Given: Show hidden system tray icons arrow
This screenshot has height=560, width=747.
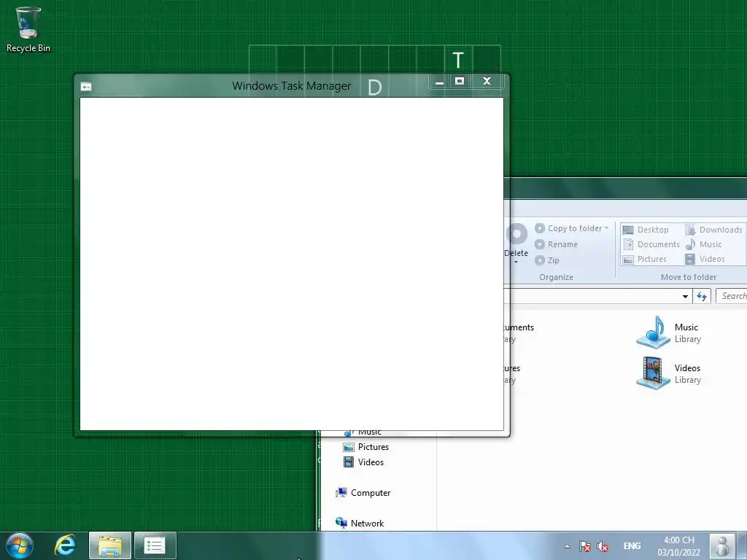Looking at the screenshot, I should click(567, 546).
